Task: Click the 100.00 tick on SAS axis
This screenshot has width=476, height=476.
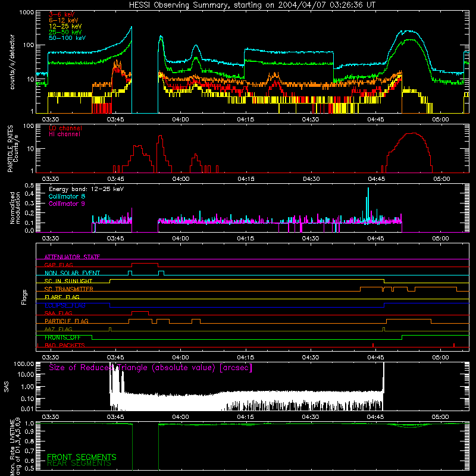Action: (x=24, y=364)
